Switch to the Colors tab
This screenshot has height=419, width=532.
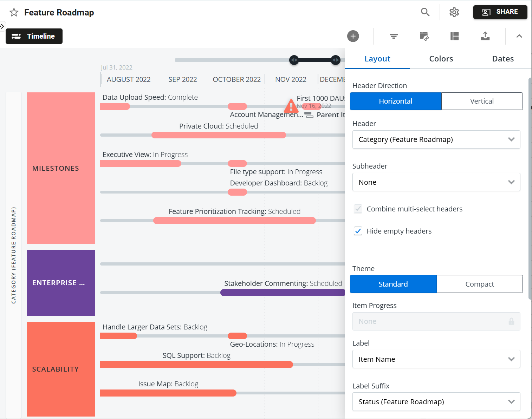[441, 59]
